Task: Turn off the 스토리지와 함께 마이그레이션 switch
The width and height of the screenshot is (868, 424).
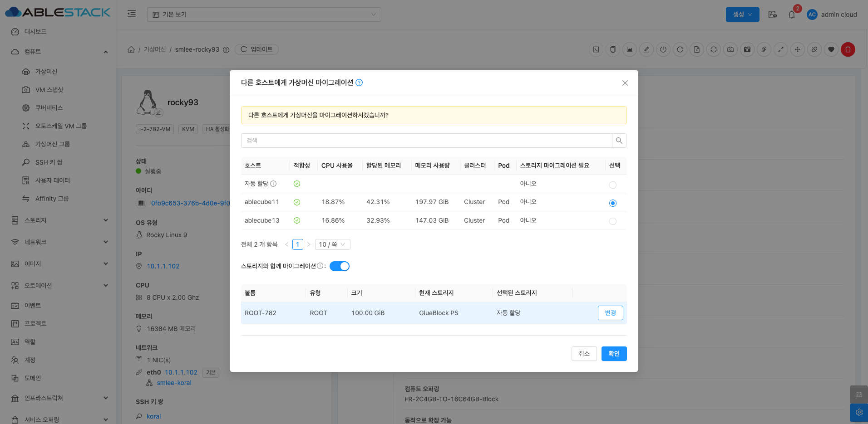Action: 339,266
